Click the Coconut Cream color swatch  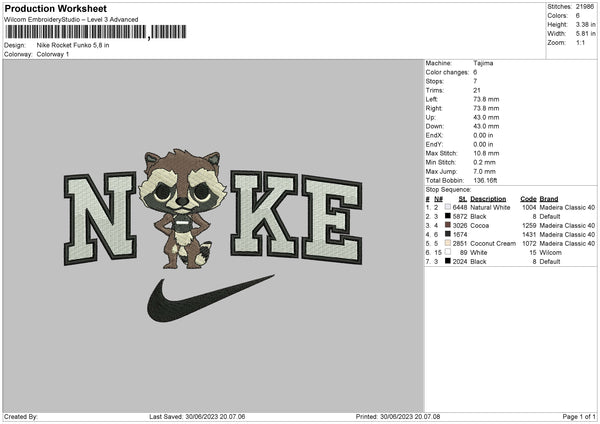(448, 243)
